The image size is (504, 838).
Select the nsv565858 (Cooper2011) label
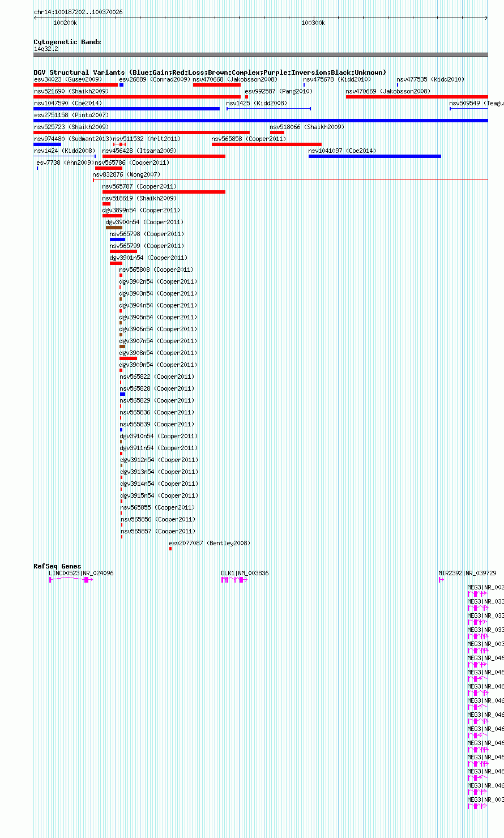[x=249, y=139]
